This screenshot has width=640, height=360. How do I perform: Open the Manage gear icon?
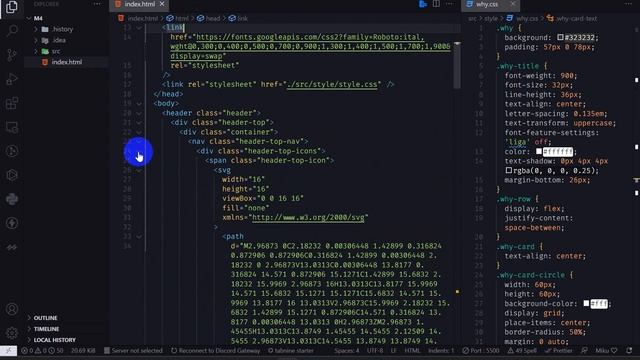pos(12,333)
